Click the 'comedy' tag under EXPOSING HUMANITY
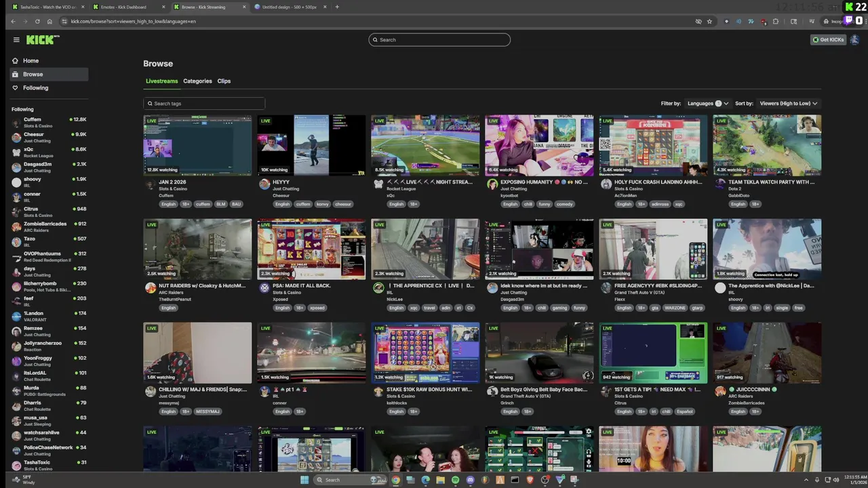Screen dimensions: 868x488 pos(564,204)
